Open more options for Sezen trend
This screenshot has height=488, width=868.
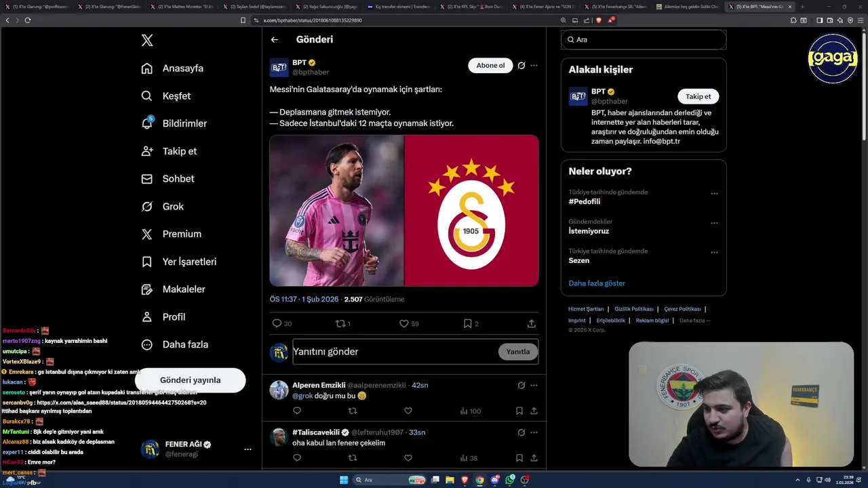click(714, 252)
